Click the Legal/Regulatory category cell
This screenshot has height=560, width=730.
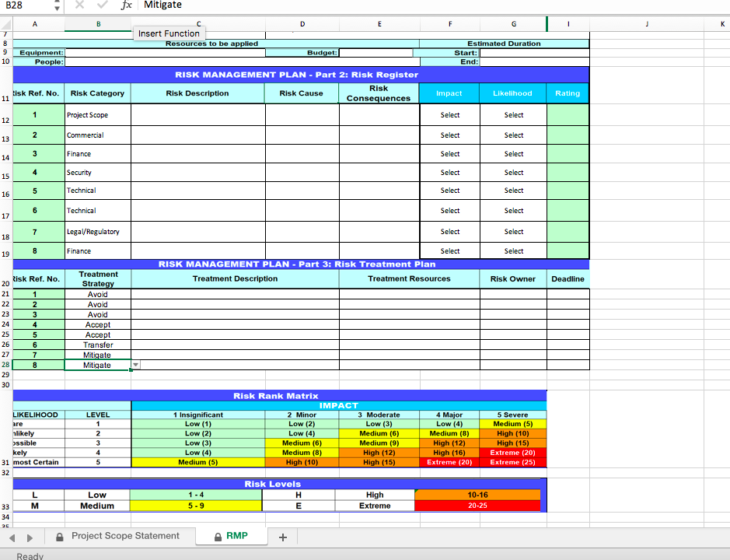tap(98, 232)
